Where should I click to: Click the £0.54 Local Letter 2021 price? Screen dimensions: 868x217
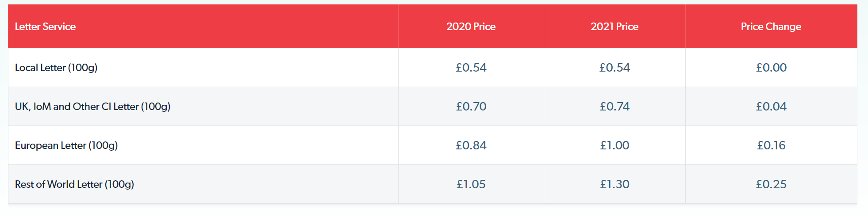point(615,68)
